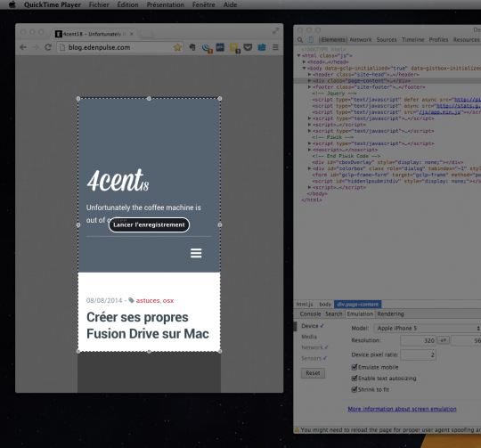Expand the head element node
The height and width of the screenshot is (448, 481).
pos(305,61)
